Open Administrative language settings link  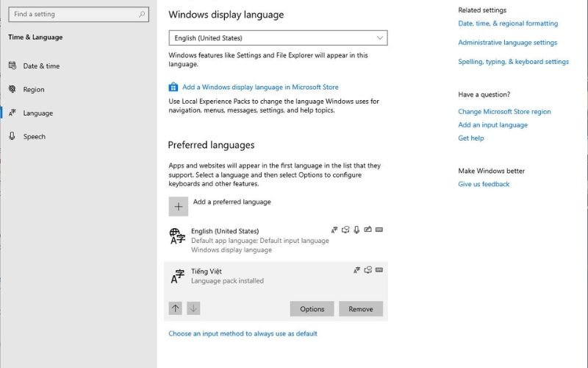pos(507,43)
